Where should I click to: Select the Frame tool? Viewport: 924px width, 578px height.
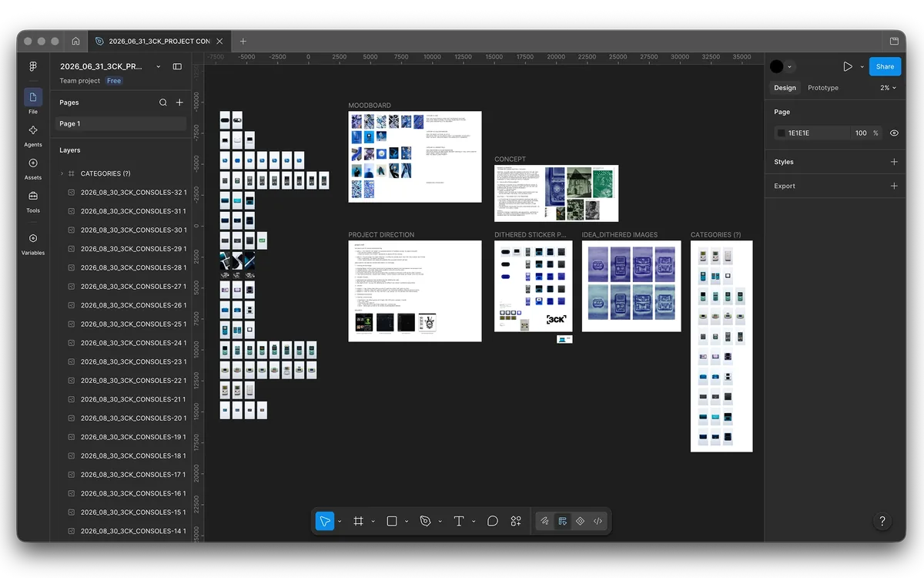pyautogui.click(x=358, y=521)
